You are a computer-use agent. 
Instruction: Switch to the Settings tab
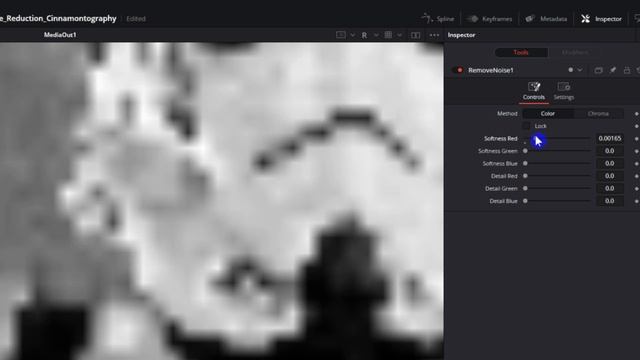[564, 91]
